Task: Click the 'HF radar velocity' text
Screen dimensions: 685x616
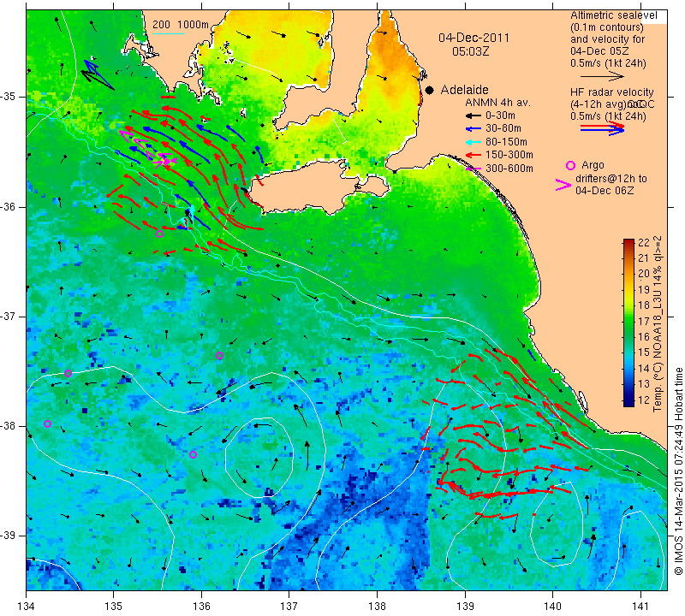Action: click(x=612, y=92)
